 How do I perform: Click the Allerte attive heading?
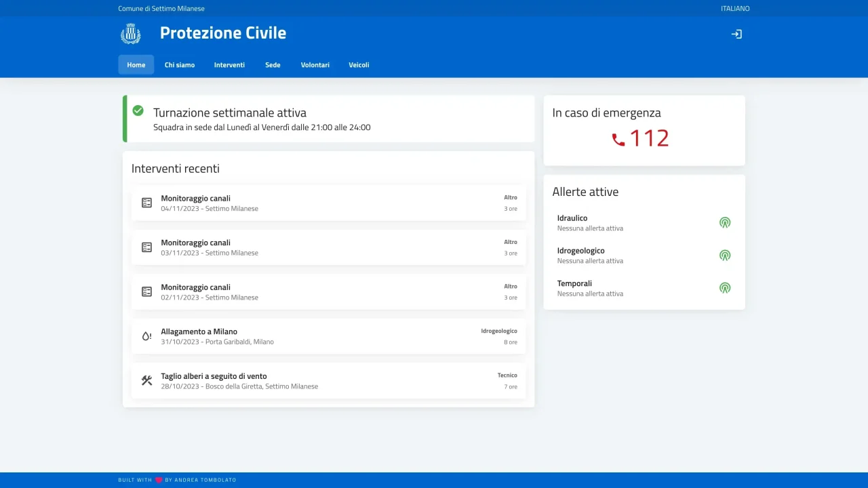point(585,192)
